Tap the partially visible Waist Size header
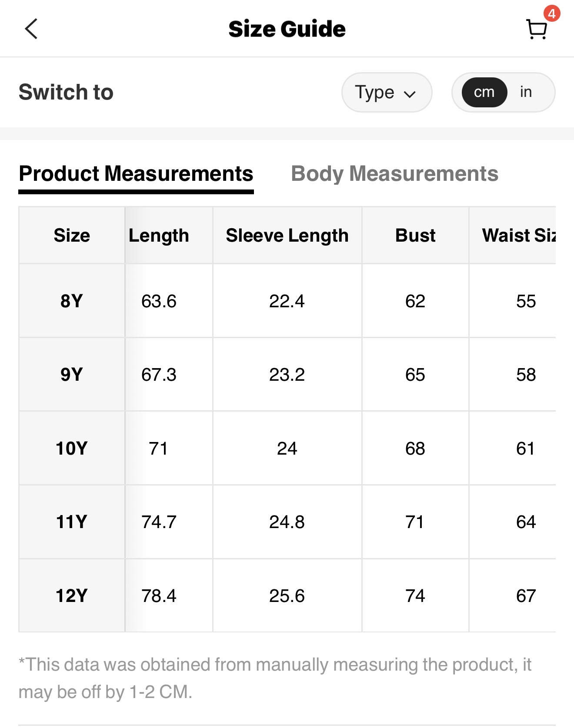Viewport: 574px width, 728px height. point(518,235)
